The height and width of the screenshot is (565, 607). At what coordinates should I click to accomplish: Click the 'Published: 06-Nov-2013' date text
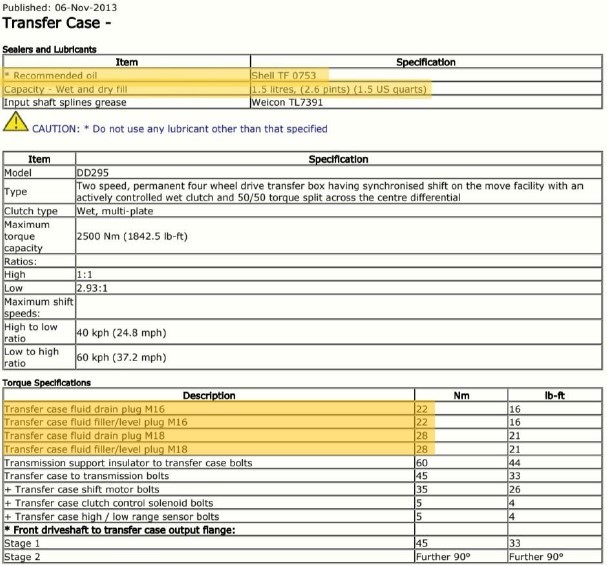[x=60, y=7]
